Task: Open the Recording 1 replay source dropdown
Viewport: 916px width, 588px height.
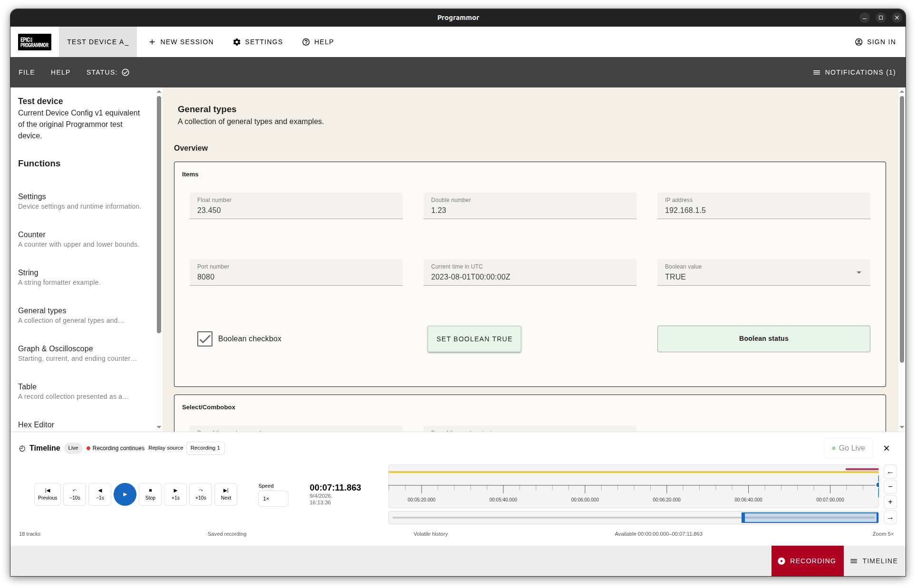Action: 205,448
